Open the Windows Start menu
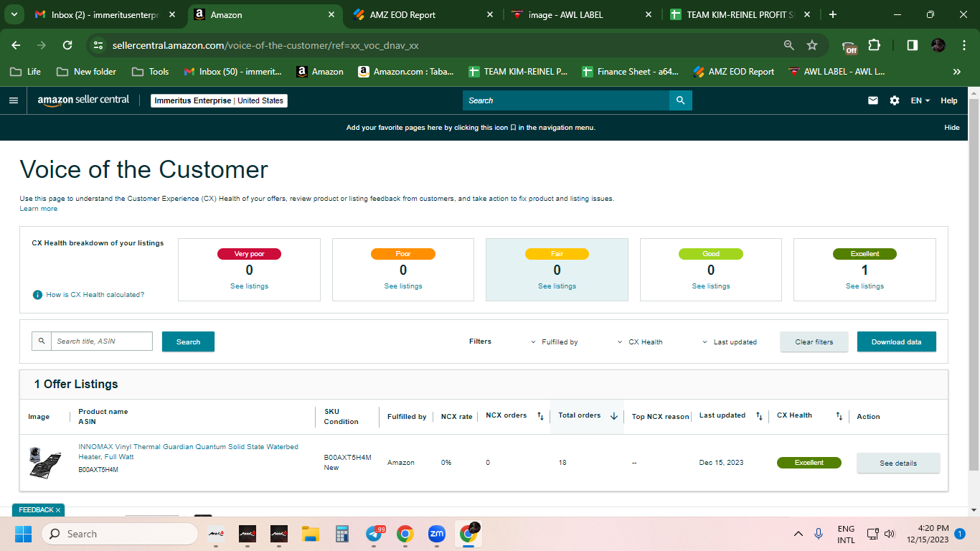980x551 pixels. point(24,534)
